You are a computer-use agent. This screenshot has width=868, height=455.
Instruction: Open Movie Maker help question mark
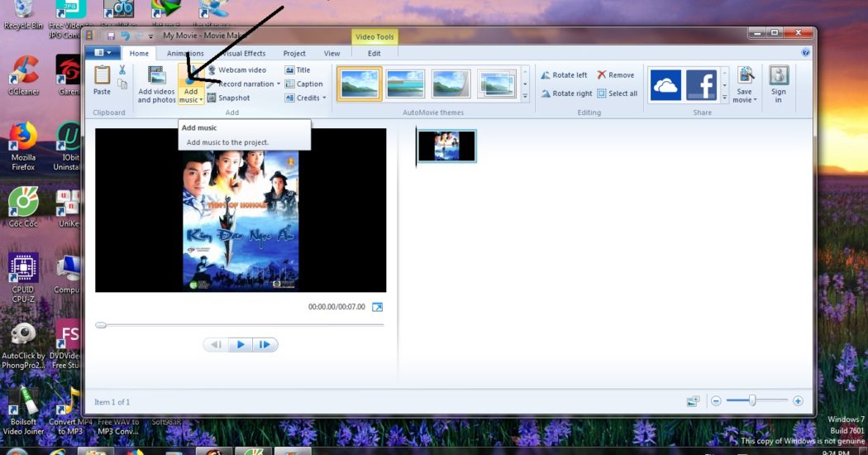(805, 53)
